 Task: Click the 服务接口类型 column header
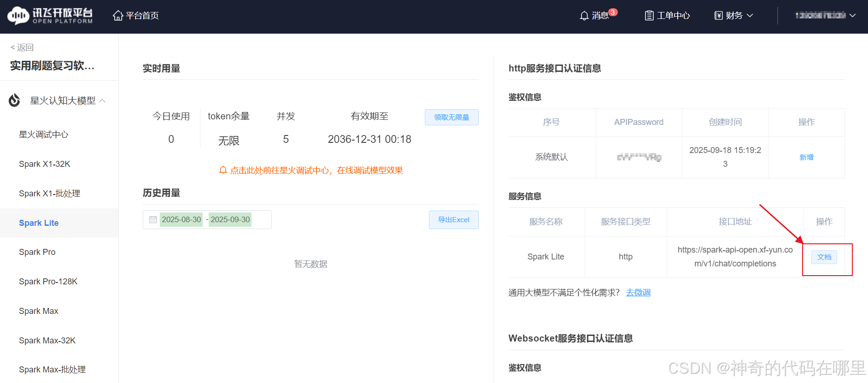pyautogui.click(x=626, y=222)
